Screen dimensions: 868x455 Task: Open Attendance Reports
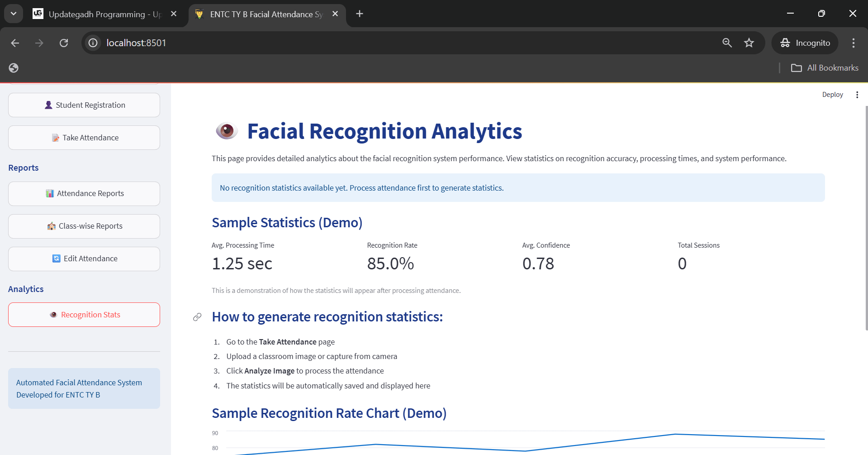[84, 194]
